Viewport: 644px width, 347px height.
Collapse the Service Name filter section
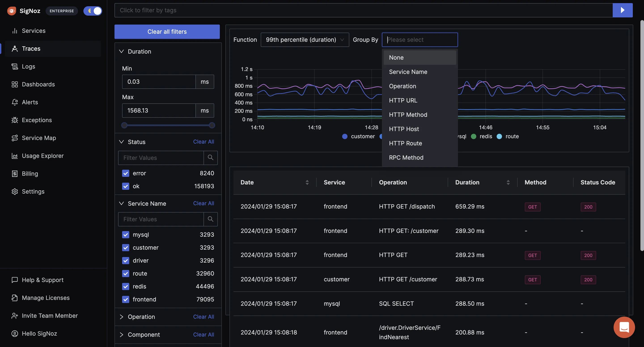pyautogui.click(x=121, y=203)
